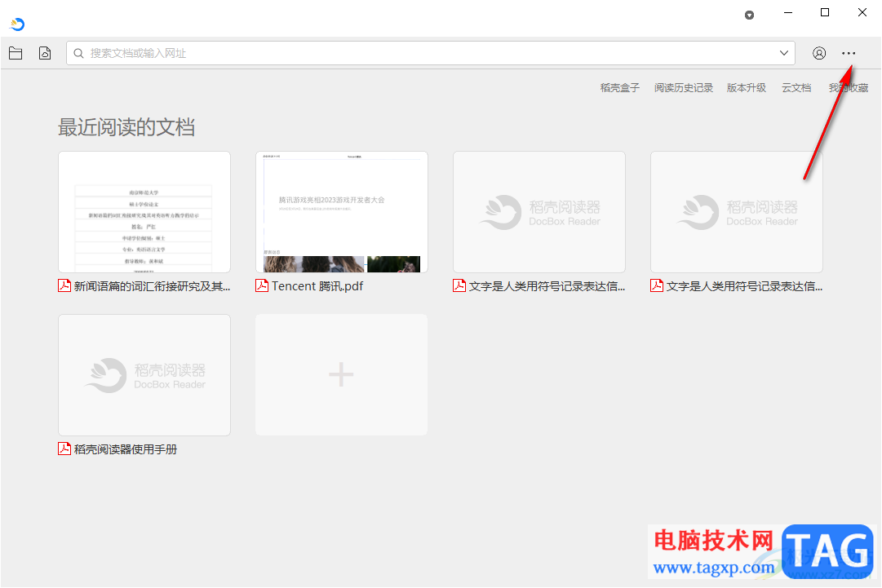Open the 稻壳阅读器使用手册 thumbnail

coord(144,375)
